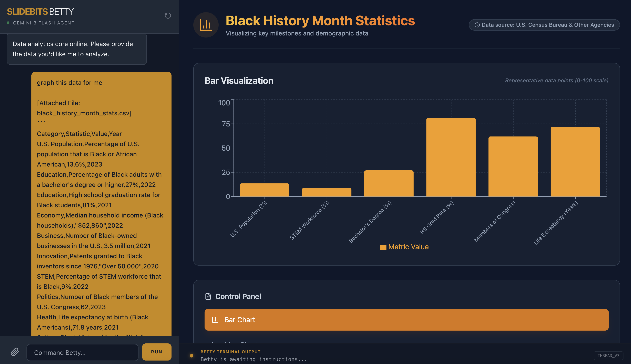Click the bar chart logo icon beside title
This screenshot has width=631, height=364.
click(x=206, y=25)
